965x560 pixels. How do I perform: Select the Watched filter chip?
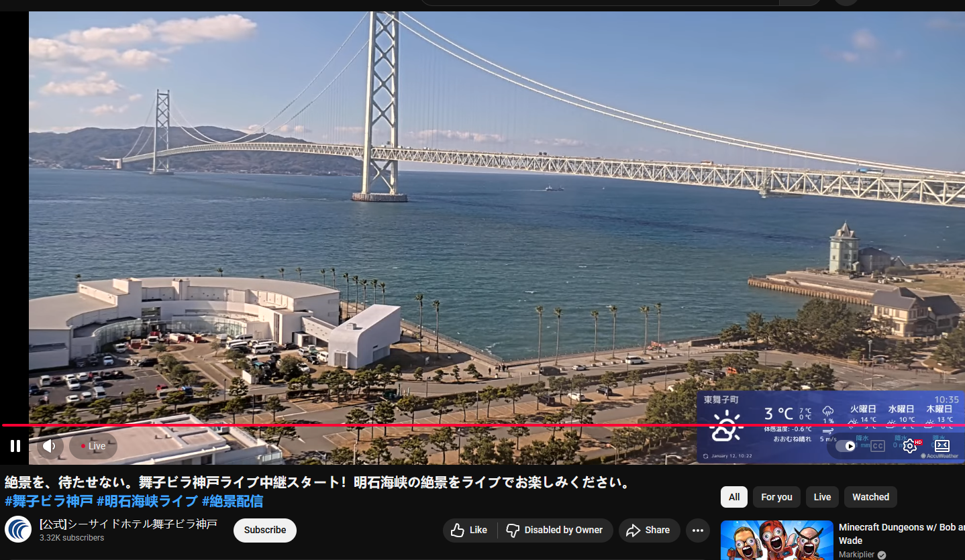pyautogui.click(x=870, y=497)
